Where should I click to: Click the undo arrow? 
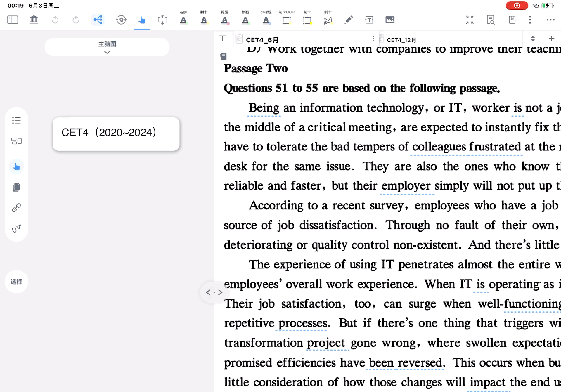tap(55, 20)
